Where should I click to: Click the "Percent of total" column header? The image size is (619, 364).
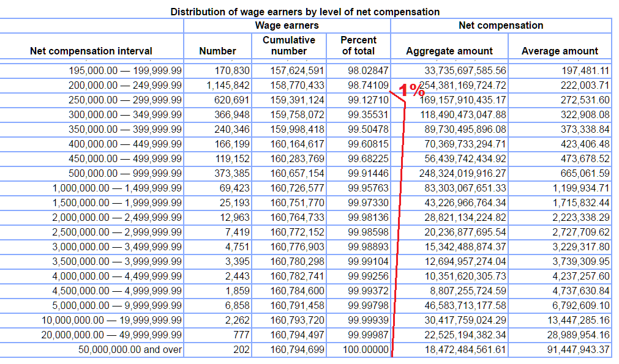[359, 45]
